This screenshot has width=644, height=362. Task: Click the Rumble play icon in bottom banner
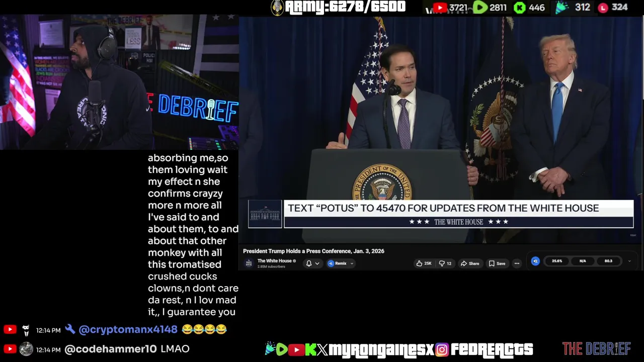click(282, 349)
